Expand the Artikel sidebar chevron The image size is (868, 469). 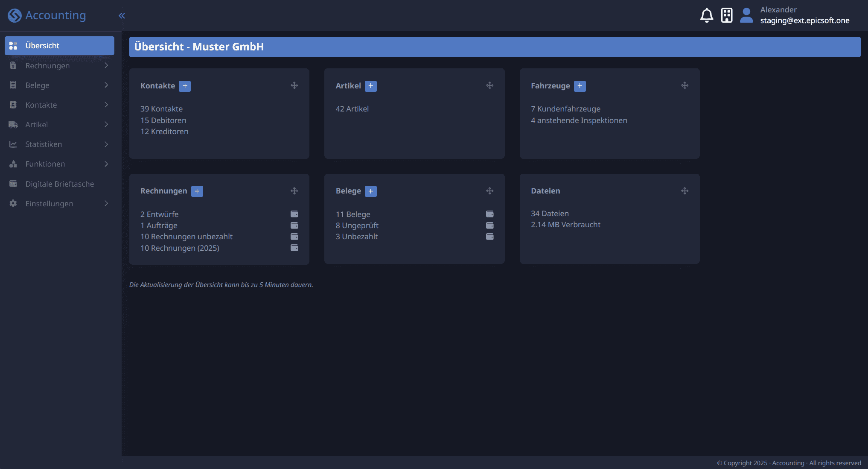106,124
